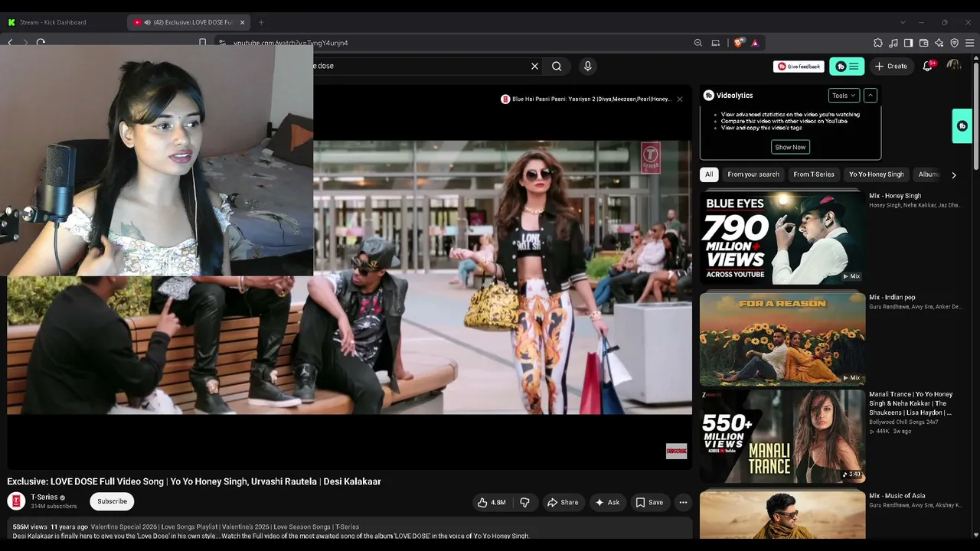Open the T-Series channel name link
Viewport: 980px width, 551px height.
(44, 497)
